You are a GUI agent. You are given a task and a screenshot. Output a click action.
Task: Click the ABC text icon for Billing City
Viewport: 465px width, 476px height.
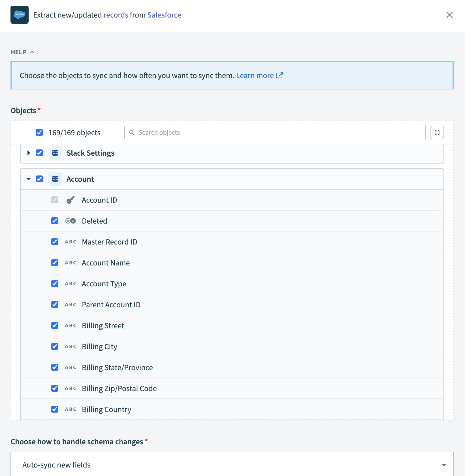71,346
